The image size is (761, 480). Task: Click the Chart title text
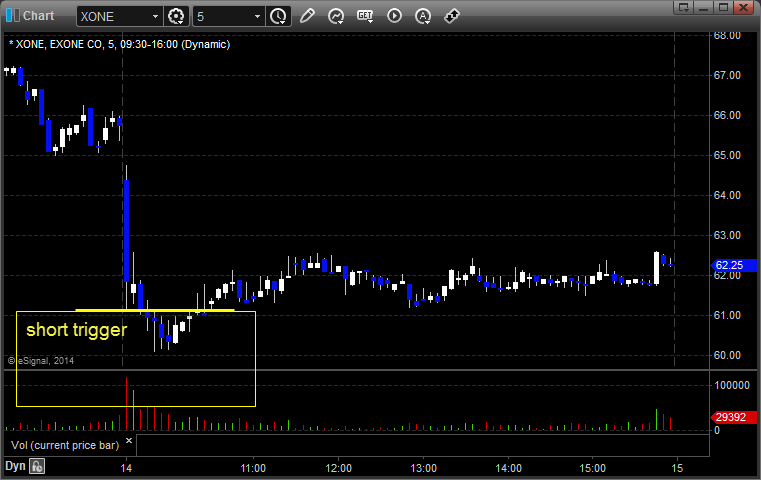pyautogui.click(x=38, y=16)
